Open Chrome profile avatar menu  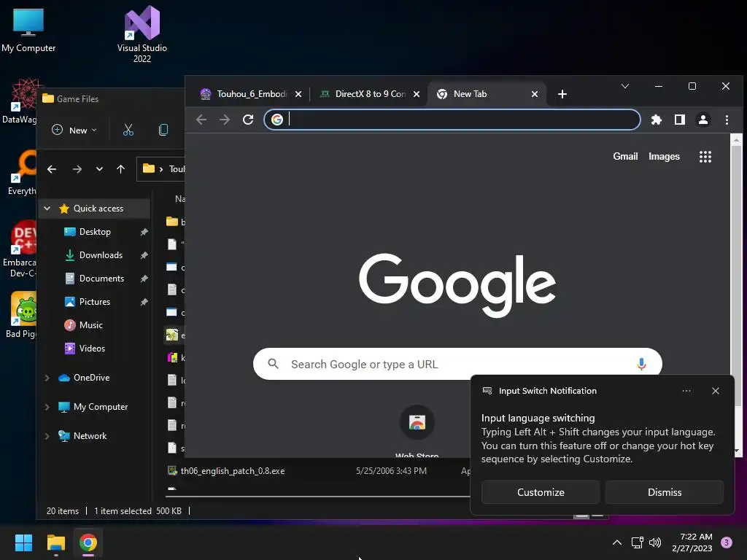pyautogui.click(x=703, y=120)
